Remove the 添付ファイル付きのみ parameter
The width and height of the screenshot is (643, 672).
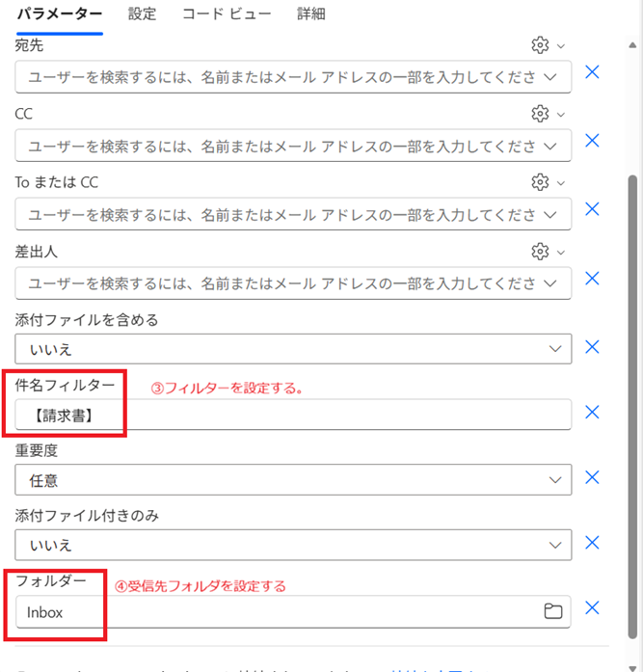[593, 543]
